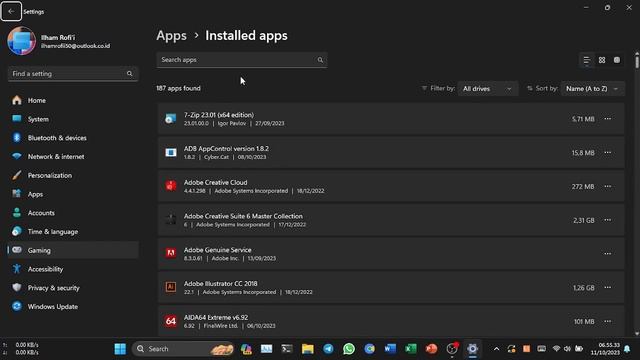
Task: Open Excel from the taskbar
Action: [411, 349]
